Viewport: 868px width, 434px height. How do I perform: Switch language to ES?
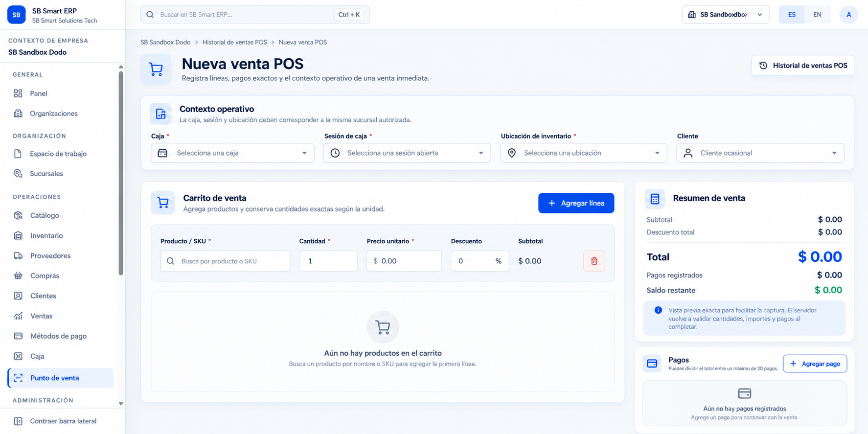click(792, 15)
